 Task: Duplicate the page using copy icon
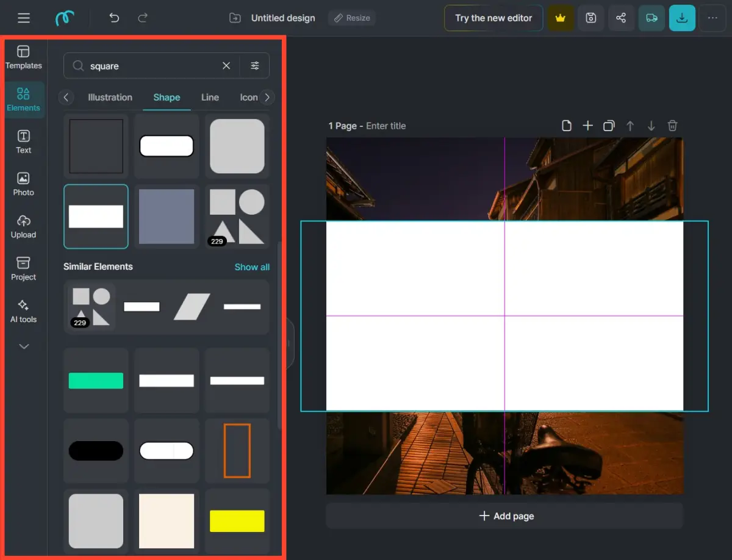pyautogui.click(x=609, y=126)
